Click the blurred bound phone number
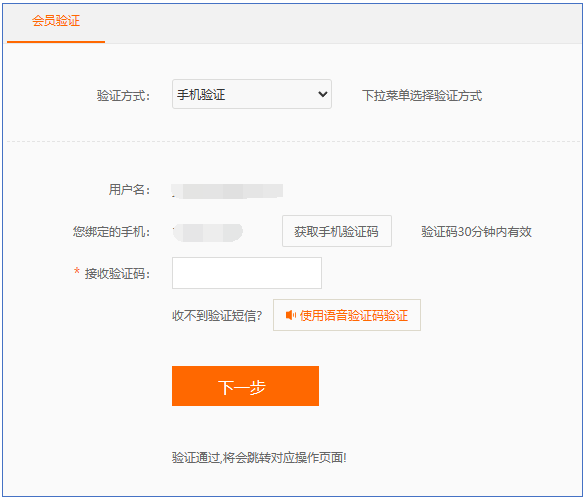This screenshot has width=588, height=501. tap(208, 232)
